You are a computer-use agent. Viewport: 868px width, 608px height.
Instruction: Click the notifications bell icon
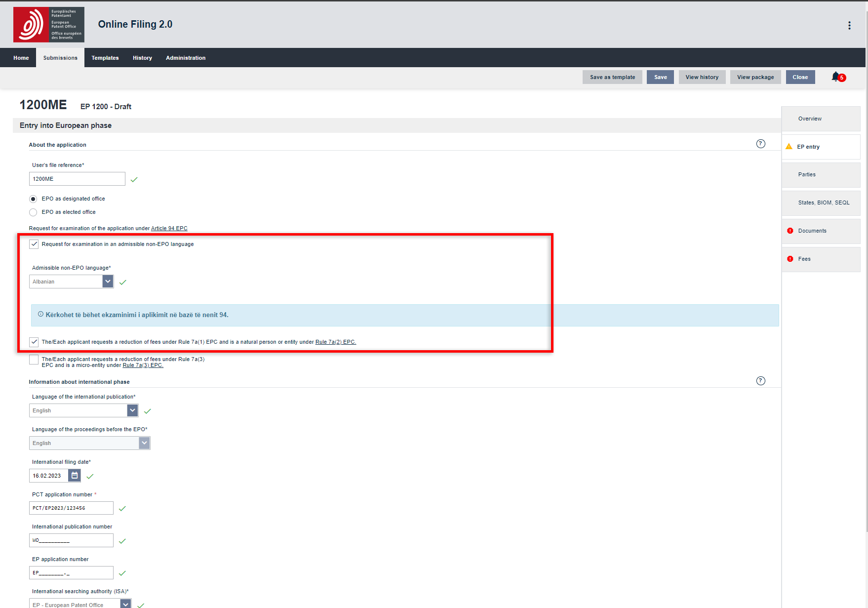tap(835, 77)
